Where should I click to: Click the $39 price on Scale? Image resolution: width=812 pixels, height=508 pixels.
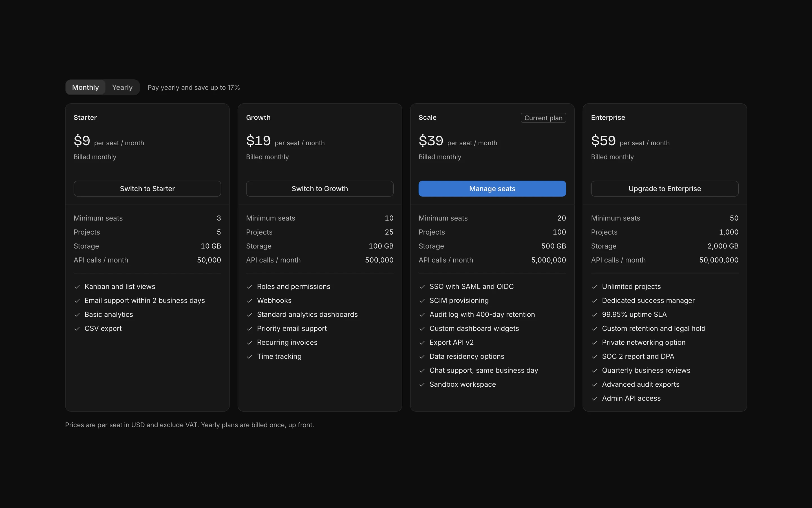pyautogui.click(x=431, y=141)
